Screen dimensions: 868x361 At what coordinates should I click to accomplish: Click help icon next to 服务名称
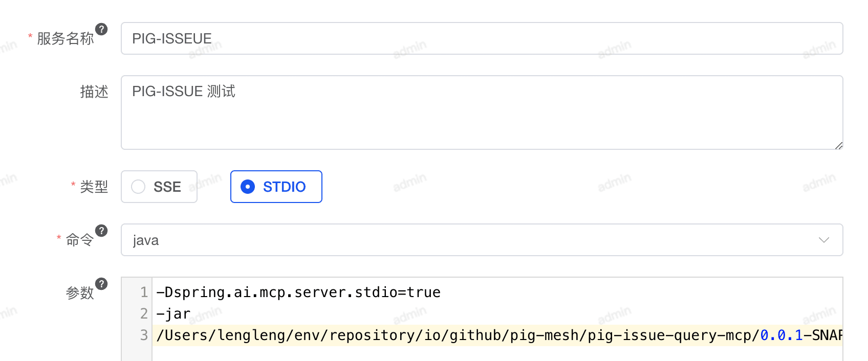click(x=102, y=29)
